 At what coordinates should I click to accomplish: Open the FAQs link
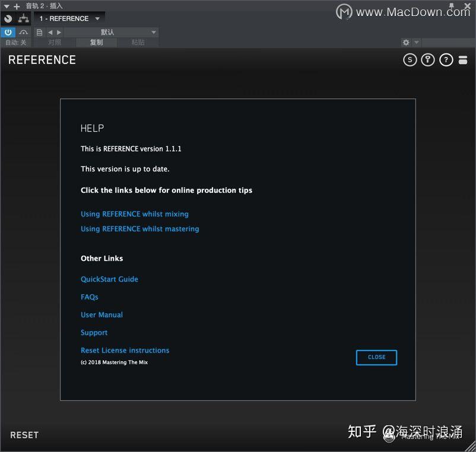[x=90, y=297]
